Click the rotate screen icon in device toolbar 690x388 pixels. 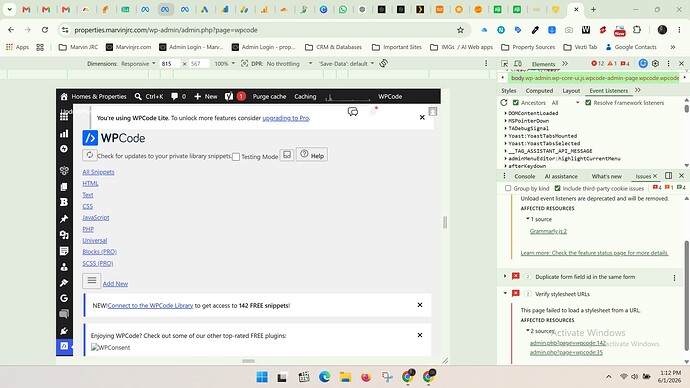click(x=384, y=63)
